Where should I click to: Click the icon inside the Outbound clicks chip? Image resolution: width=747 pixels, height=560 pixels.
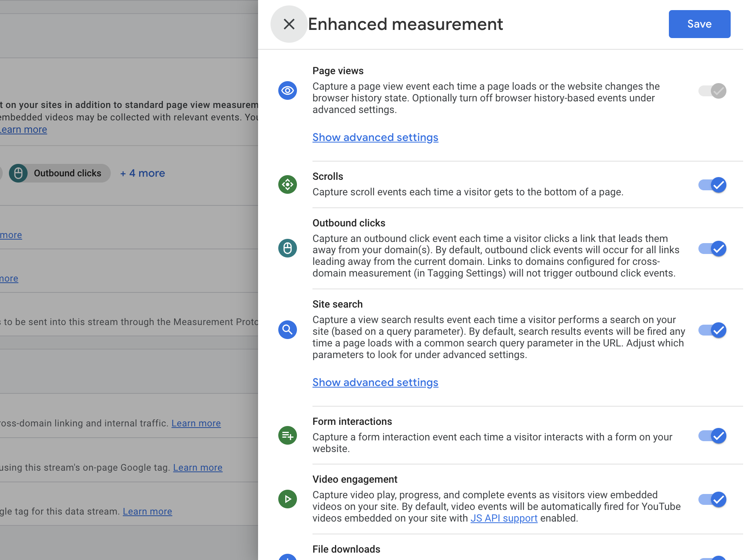pos(18,173)
